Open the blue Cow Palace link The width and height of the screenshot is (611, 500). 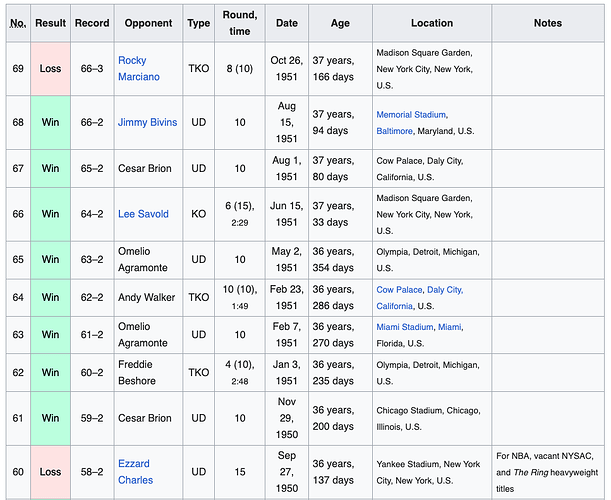399,290
